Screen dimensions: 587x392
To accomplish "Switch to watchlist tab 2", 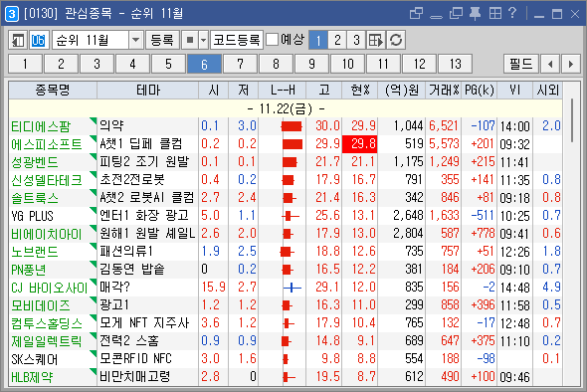I will point(61,64).
